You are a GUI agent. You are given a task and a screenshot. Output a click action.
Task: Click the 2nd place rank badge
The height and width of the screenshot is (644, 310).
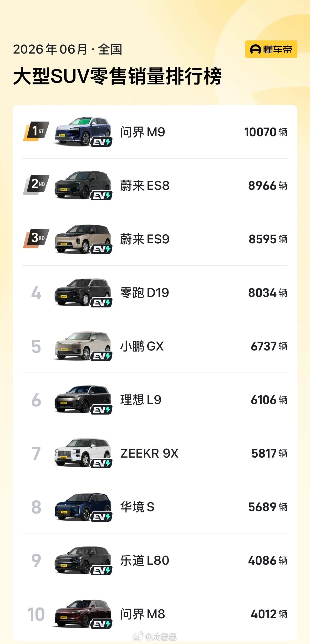click(x=36, y=185)
